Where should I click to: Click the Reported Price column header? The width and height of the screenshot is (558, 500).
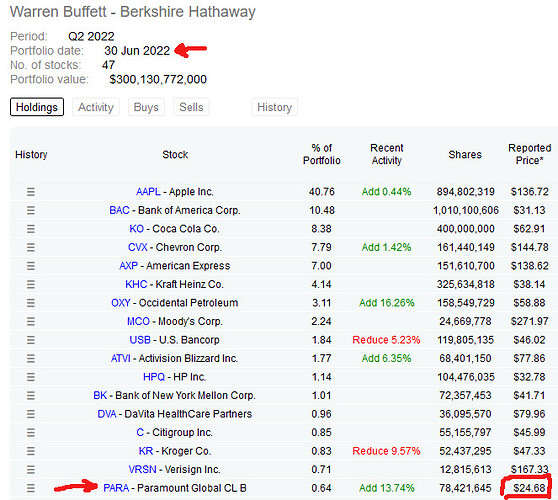point(530,154)
